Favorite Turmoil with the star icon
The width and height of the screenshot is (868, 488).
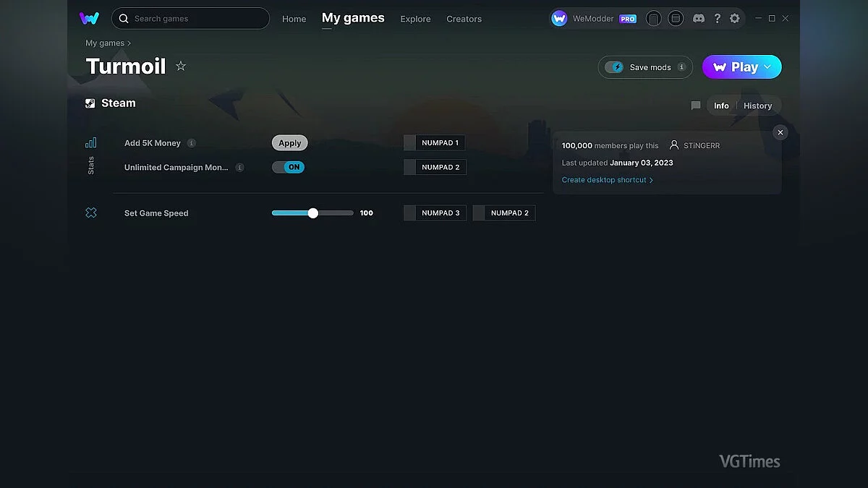coord(181,66)
